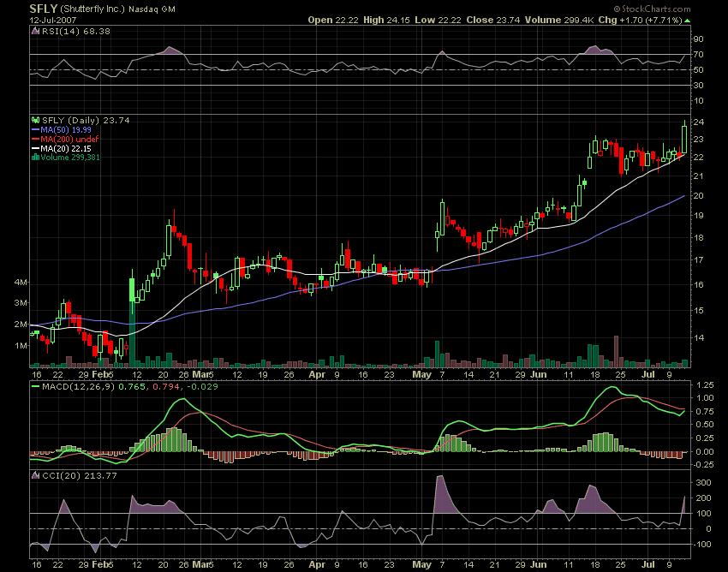
Task: Click the 300 tick on the CCI axis
Action: click(704, 483)
